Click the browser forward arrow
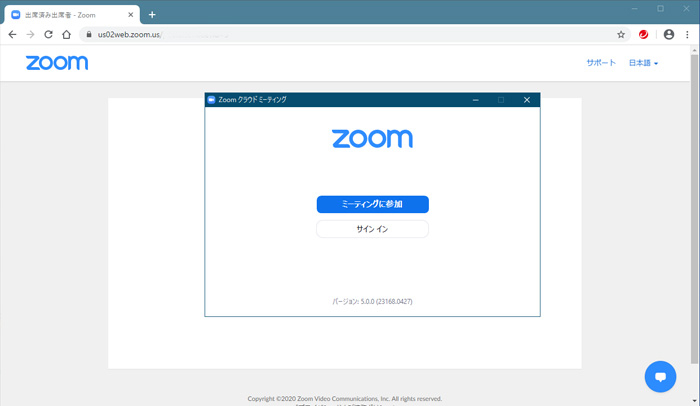Viewport: 700px width, 406px height. tap(30, 34)
